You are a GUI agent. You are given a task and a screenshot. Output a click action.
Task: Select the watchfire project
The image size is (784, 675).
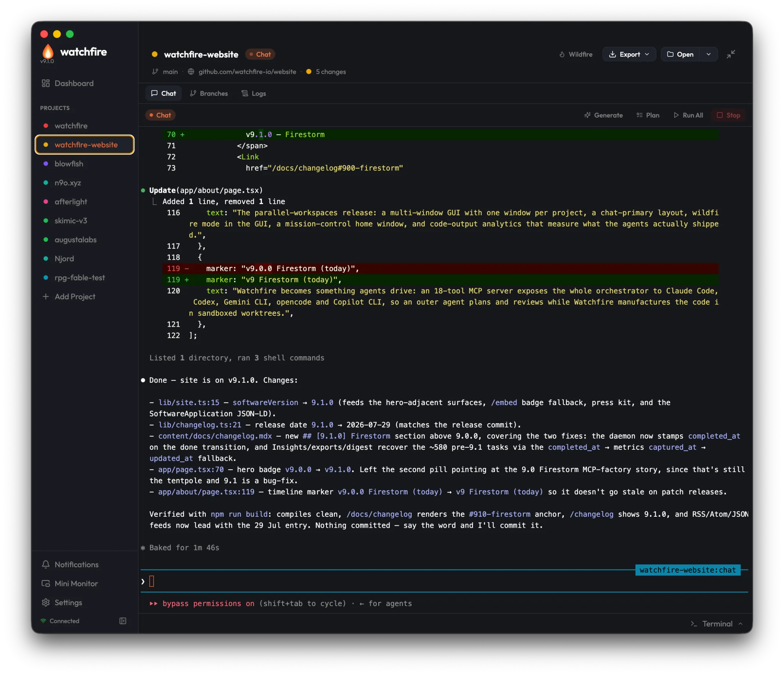(85, 126)
